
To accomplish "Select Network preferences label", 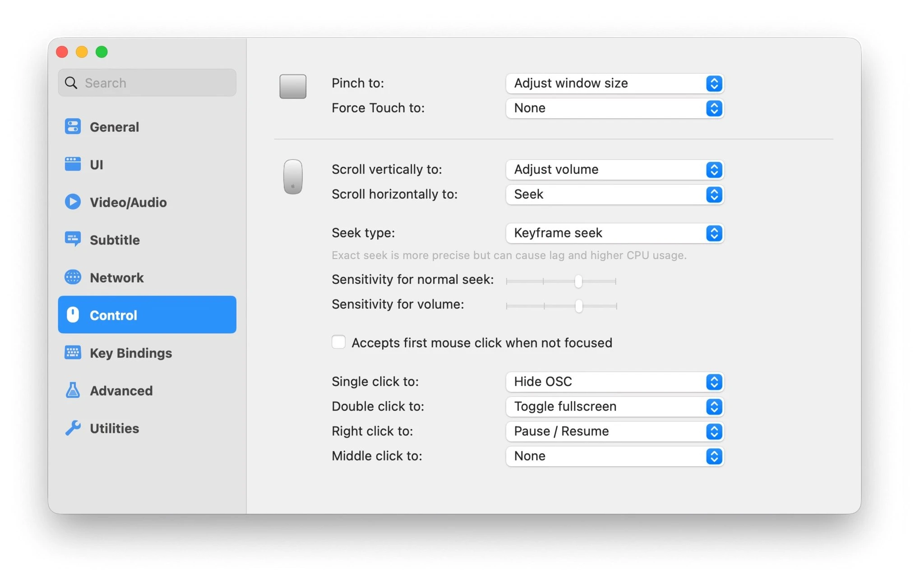I will pos(116,277).
